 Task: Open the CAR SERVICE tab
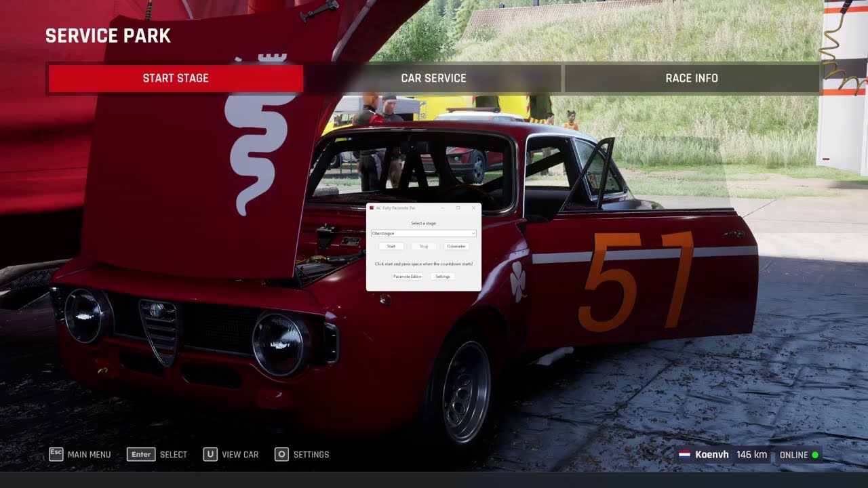pyautogui.click(x=433, y=79)
